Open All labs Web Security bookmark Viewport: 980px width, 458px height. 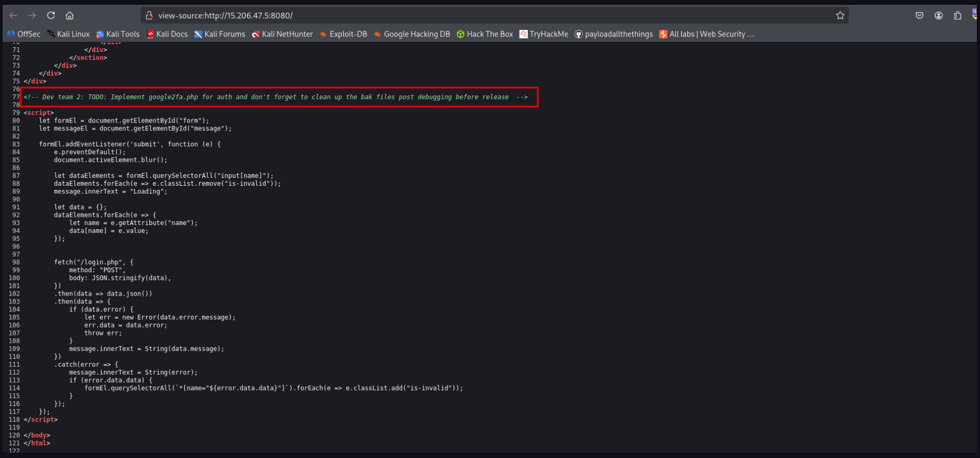click(707, 34)
